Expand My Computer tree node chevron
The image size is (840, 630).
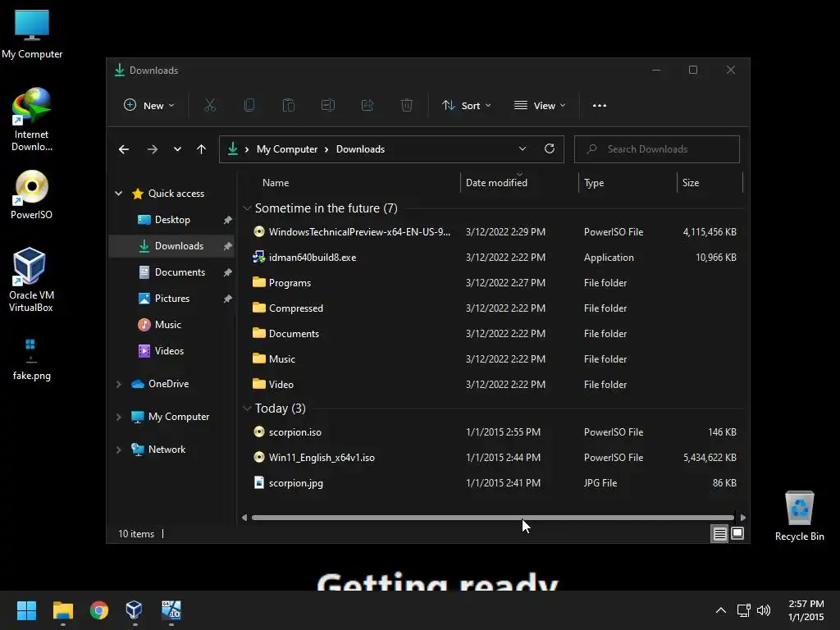coord(118,417)
